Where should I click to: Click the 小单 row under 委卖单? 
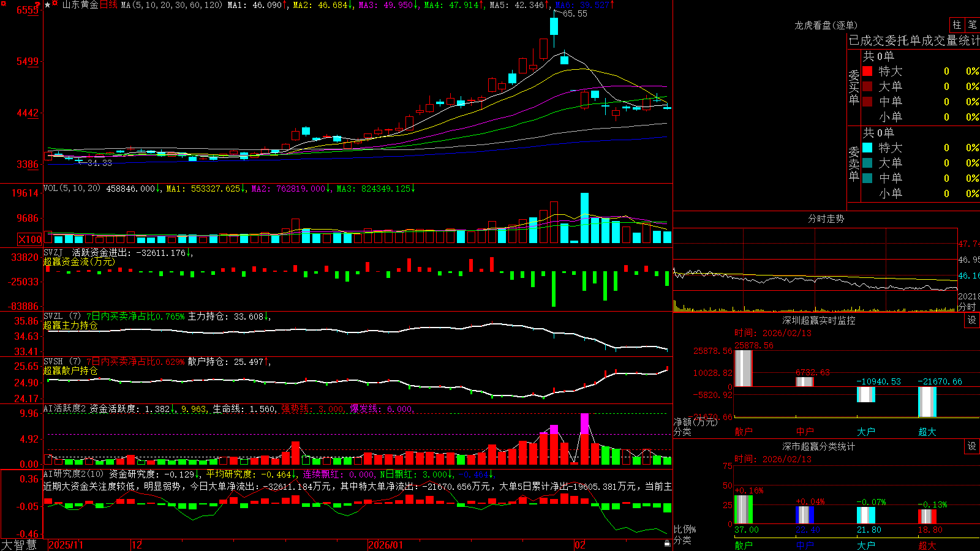pos(921,193)
